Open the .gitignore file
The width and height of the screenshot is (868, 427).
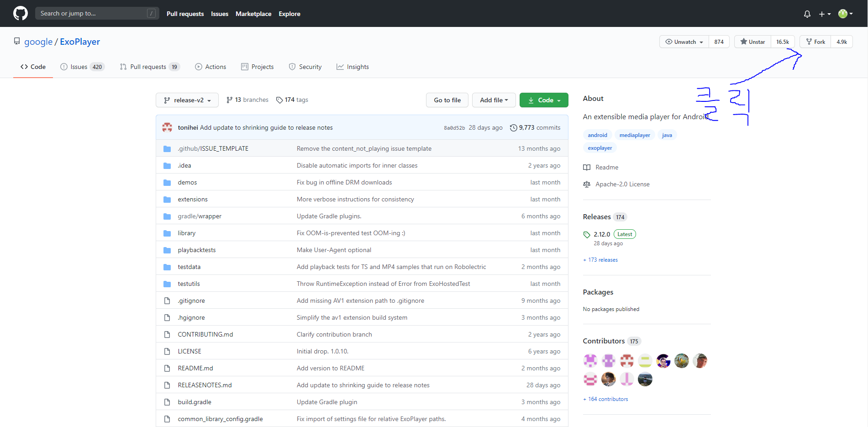191,301
